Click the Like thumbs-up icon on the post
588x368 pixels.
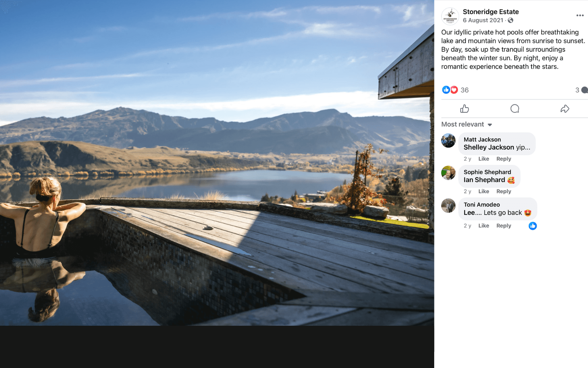(x=464, y=109)
